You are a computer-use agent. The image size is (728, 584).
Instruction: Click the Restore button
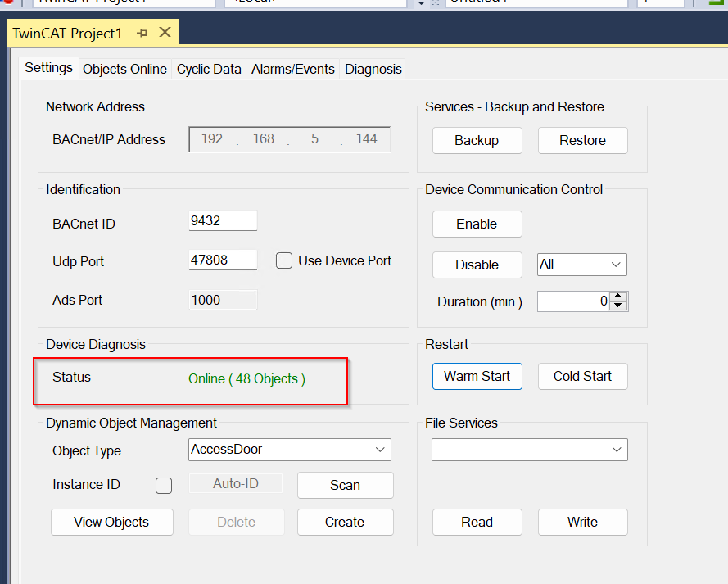[583, 140]
